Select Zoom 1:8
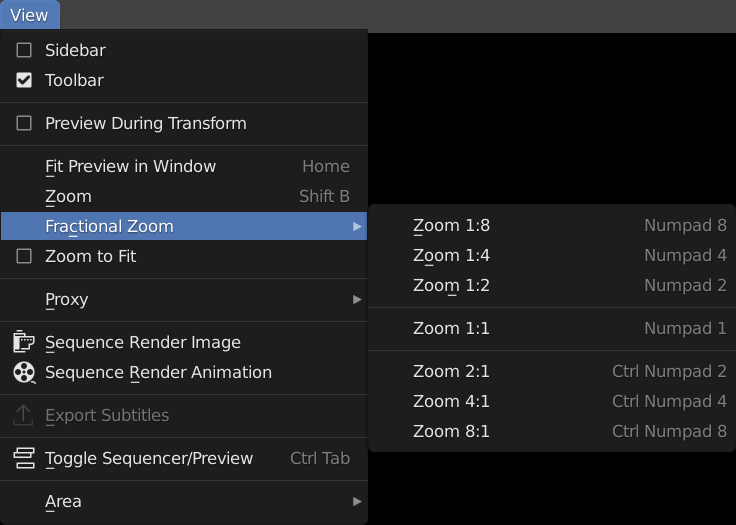Image resolution: width=736 pixels, height=525 pixels. click(552, 225)
